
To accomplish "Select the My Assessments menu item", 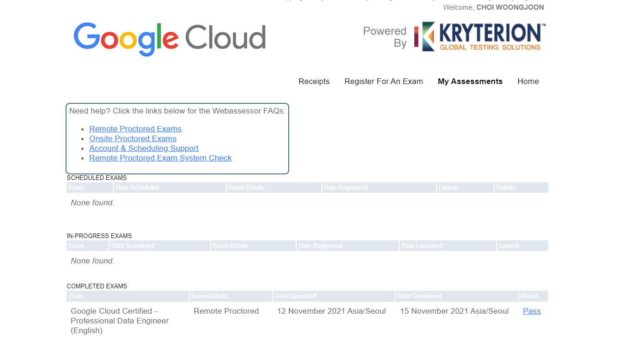I will point(470,81).
